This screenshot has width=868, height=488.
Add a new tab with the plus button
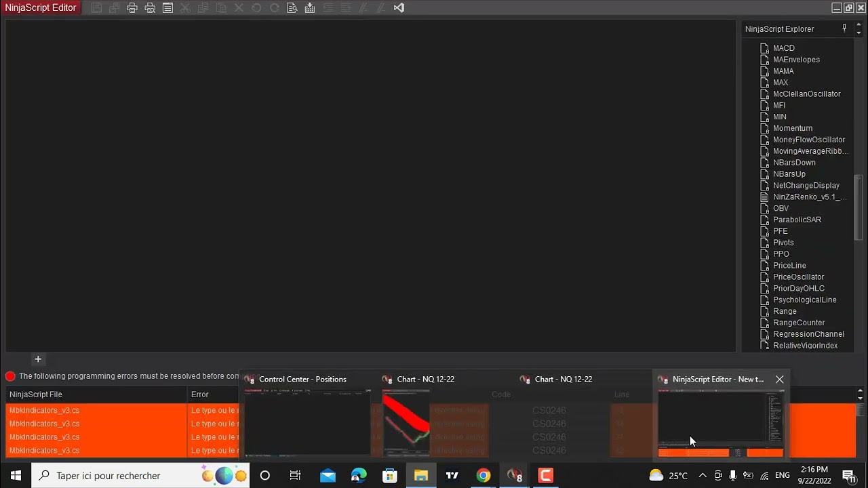(x=38, y=359)
